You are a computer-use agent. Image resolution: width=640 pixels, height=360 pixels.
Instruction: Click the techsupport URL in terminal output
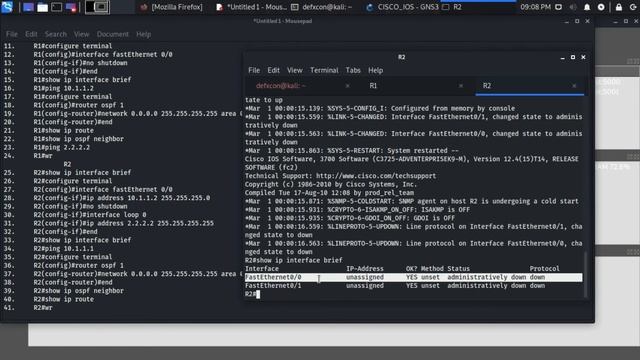click(x=376, y=176)
